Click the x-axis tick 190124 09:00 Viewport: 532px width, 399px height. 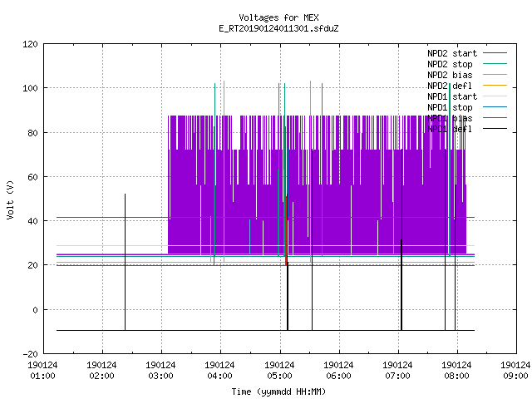[x=515, y=371]
